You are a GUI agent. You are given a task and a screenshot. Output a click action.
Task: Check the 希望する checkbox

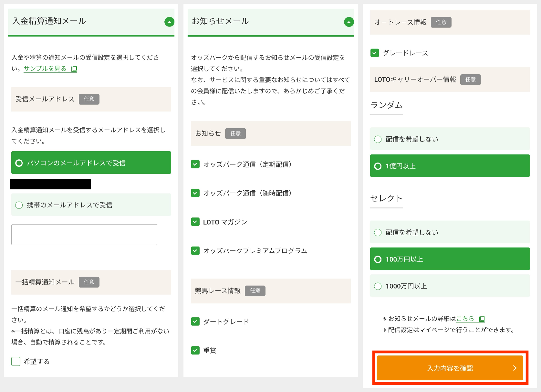click(x=16, y=361)
